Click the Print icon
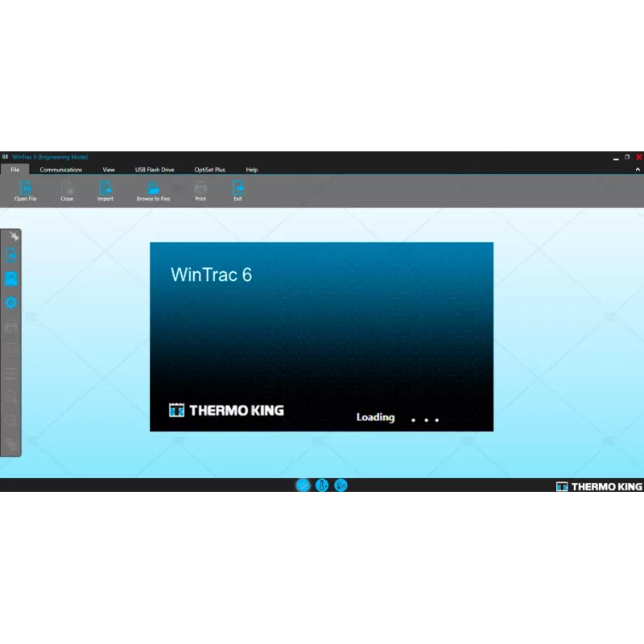The height and width of the screenshot is (644, 644). tap(200, 188)
